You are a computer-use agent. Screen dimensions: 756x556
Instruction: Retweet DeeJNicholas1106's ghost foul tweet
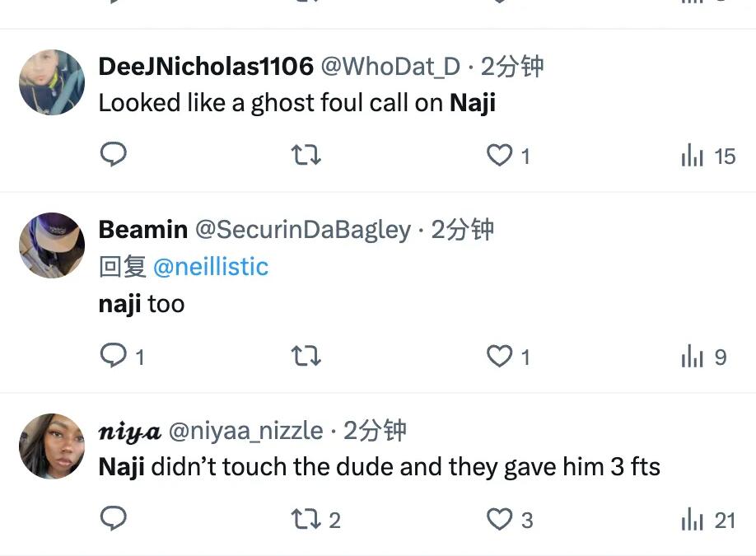point(306,155)
